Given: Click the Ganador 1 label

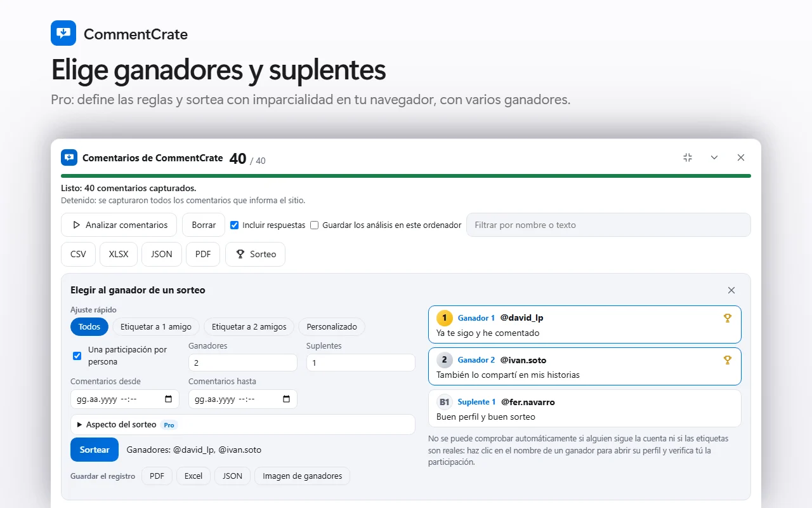Looking at the screenshot, I should [476, 317].
